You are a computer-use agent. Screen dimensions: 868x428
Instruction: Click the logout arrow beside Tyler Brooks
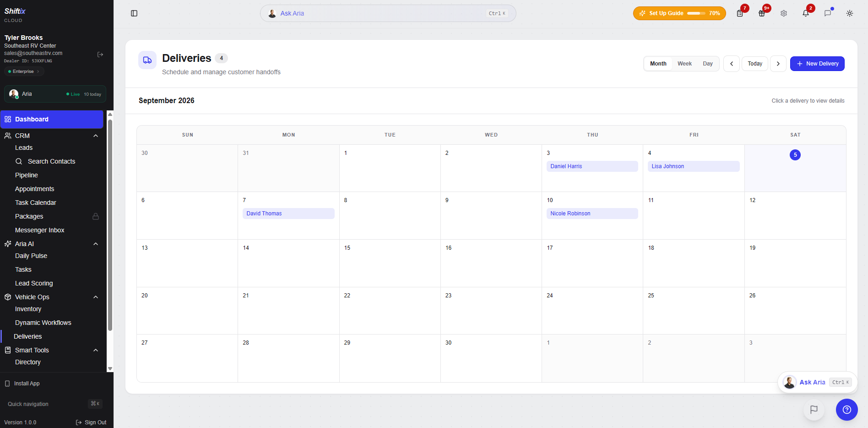pos(100,55)
